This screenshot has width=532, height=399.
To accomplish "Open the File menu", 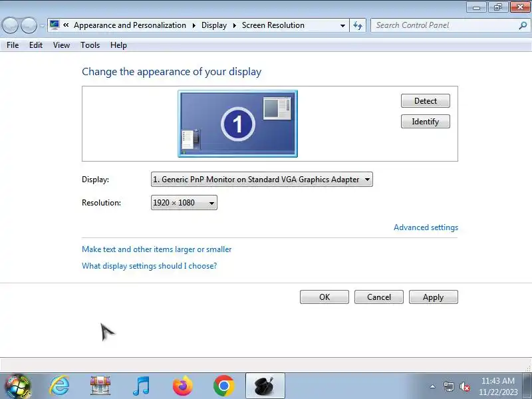I will tap(13, 45).
